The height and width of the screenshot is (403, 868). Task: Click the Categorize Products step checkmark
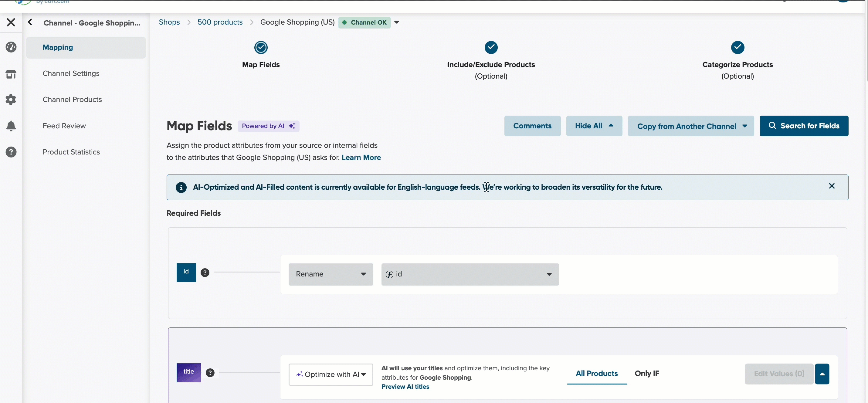click(x=737, y=48)
